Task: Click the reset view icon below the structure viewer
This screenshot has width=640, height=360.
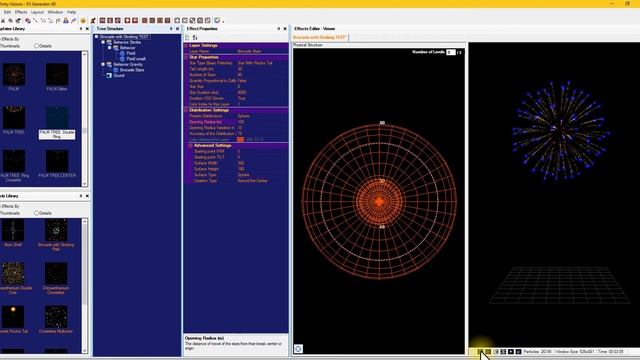Action: (x=298, y=349)
